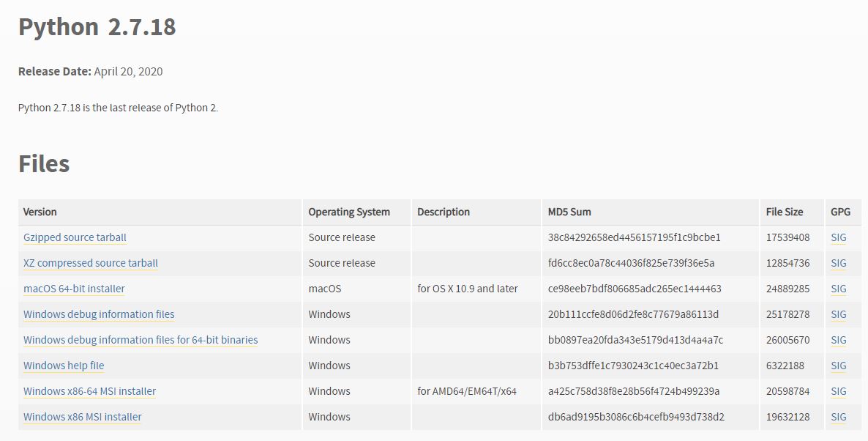Image resolution: width=868 pixels, height=441 pixels.
Task: Click 'Windows' in the Windows help file row
Action: coord(329,366)
